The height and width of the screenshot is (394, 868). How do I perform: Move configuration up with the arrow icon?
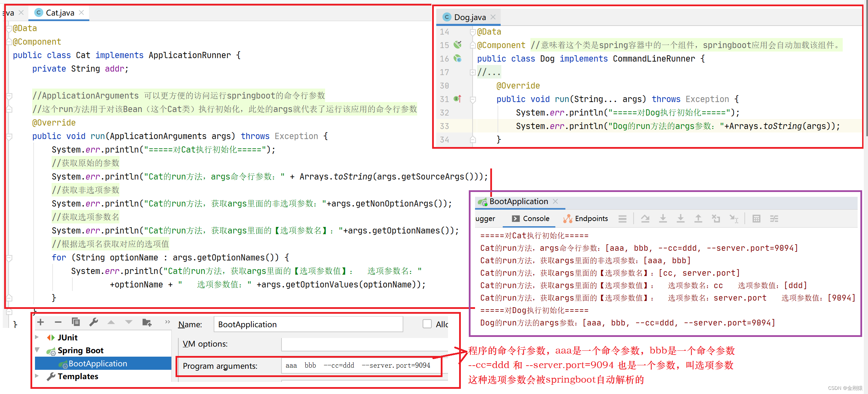(111, 322)
